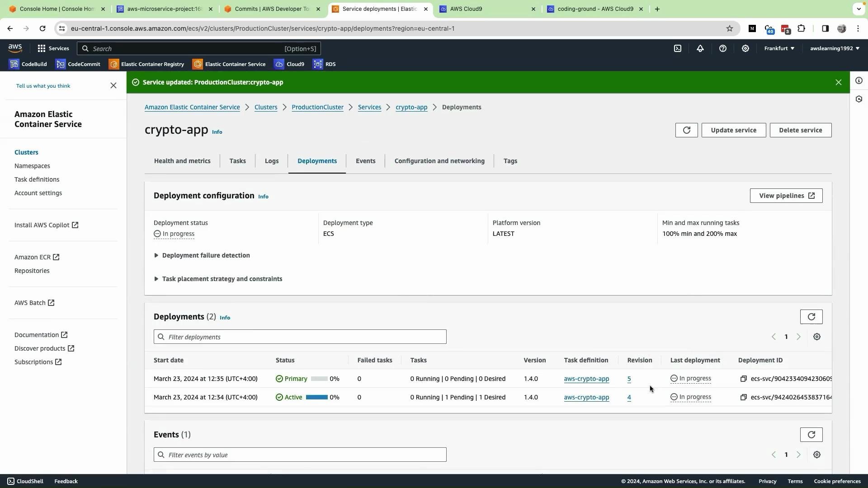Click View pipelines button
The height and width of the screenshot is (488, 868).
coord(786,196)
